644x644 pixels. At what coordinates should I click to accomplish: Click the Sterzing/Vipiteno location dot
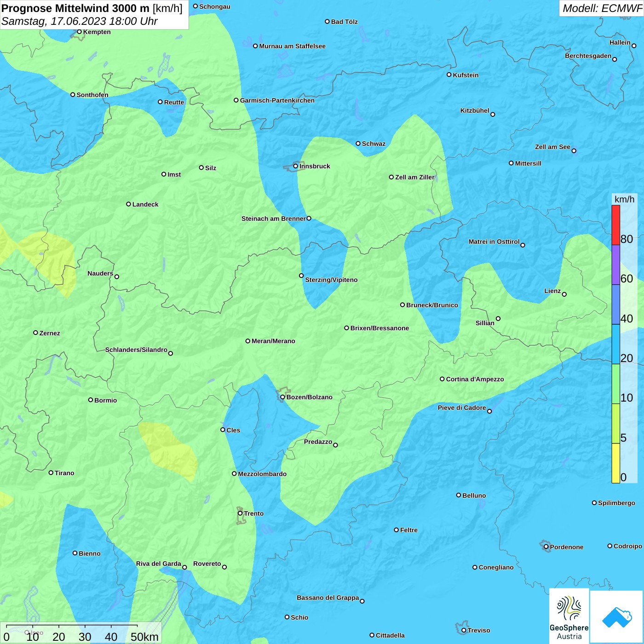click(301, 276)
